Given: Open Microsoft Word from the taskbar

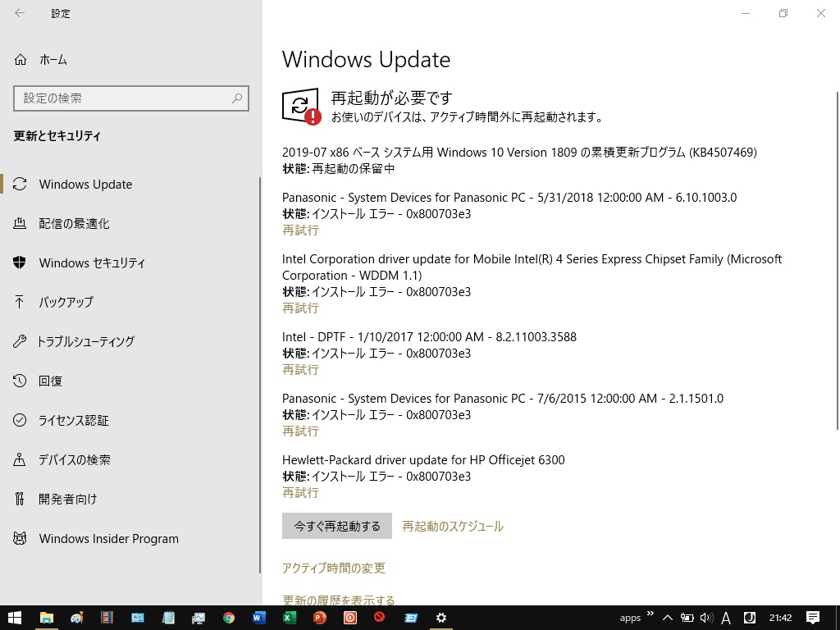Looking at the screenshot, I should click(258, 618).
